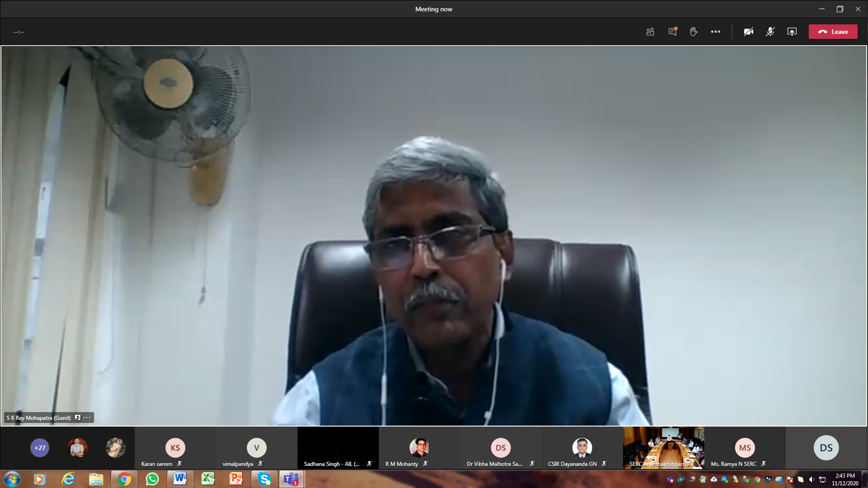Open Excel from taskbar
This screenshot has width=868, height=488.
point(208,479)
